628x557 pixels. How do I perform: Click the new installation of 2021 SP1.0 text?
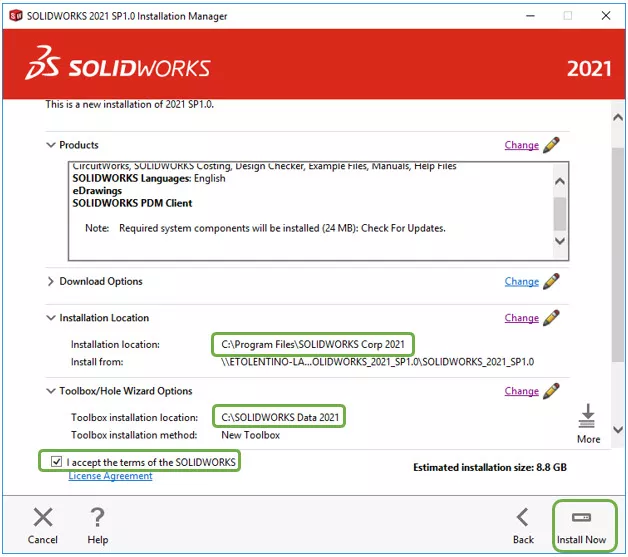(x=129, y=104)
